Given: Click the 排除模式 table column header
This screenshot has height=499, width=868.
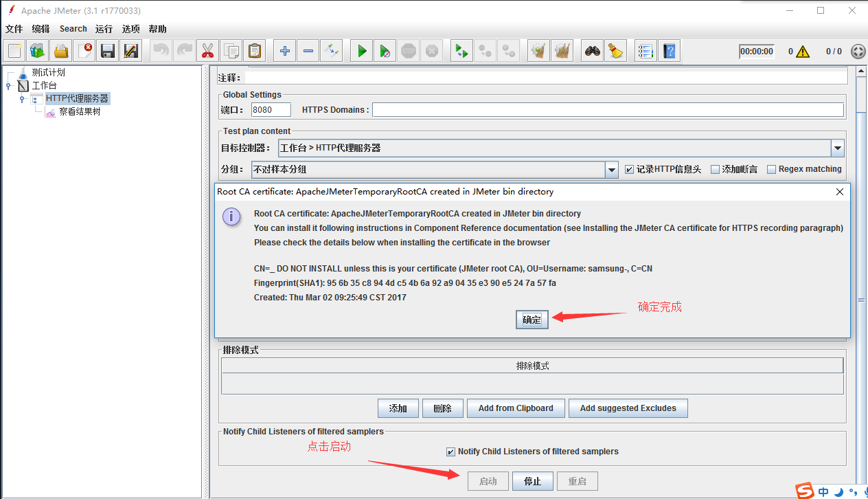Looking at the screenshot, I should click(x=532, y=366).
